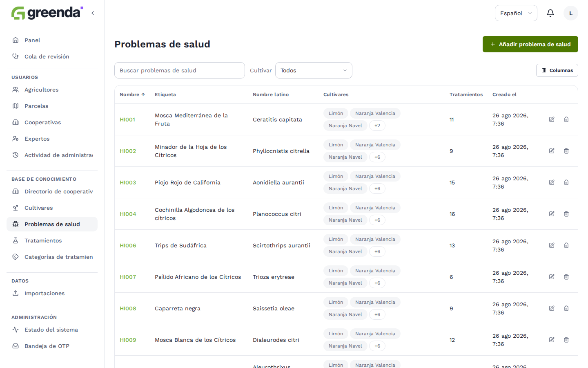Open the notifications bell
588x368 pixels.
[x=550, y=13]
